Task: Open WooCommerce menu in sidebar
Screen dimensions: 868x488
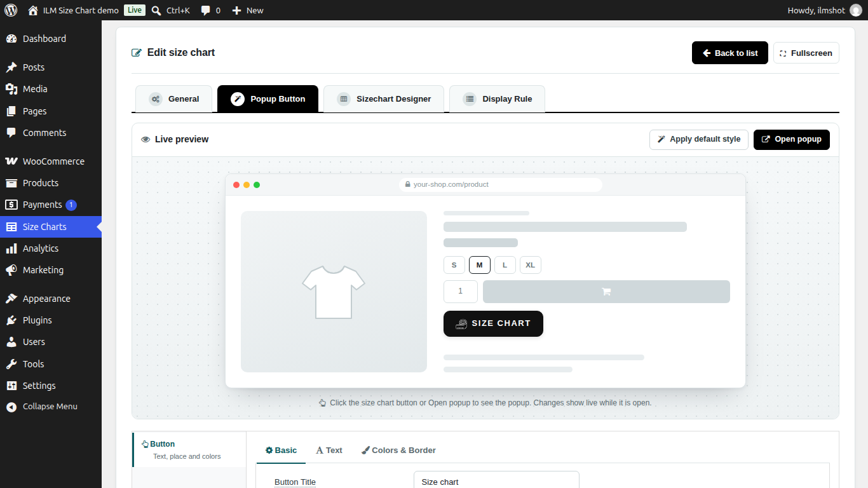Action: point(51,161)
